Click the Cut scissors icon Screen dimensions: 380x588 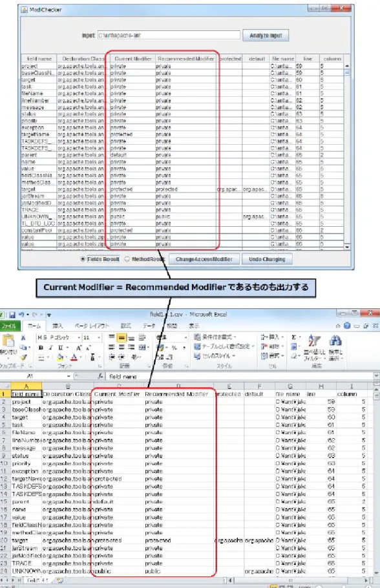coord(23,338)
